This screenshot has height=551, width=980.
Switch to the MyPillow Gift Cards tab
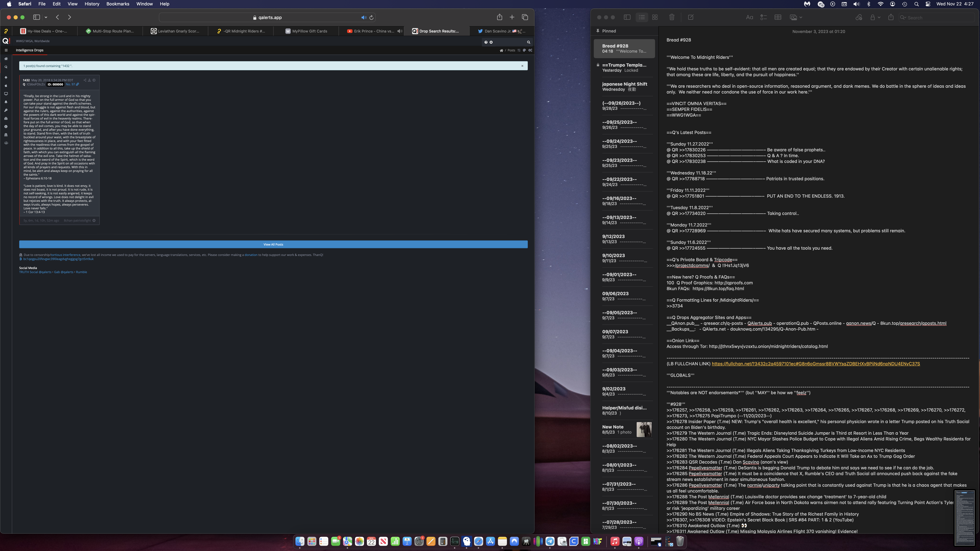306,31
